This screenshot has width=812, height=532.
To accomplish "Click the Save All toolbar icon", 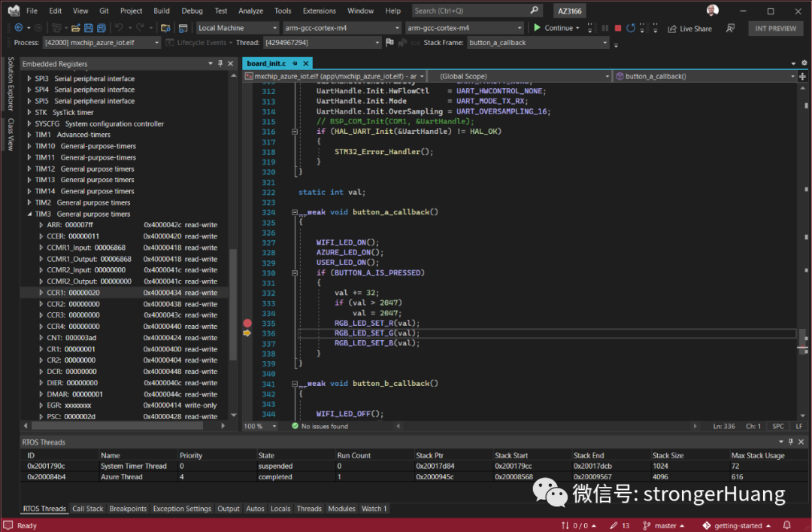I will [x=101, y=28].
